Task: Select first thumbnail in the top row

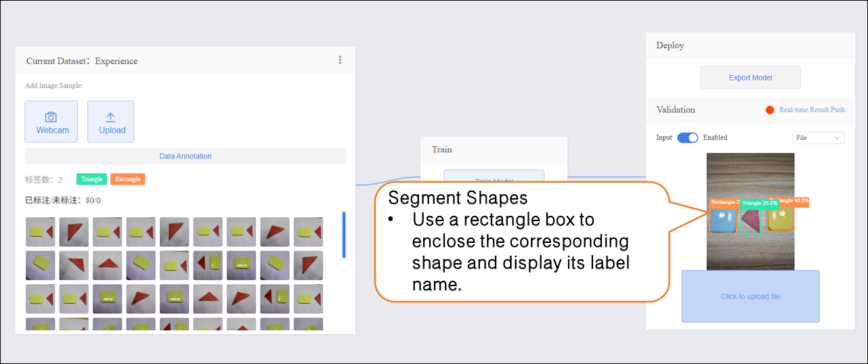Action: pos(40,231)
